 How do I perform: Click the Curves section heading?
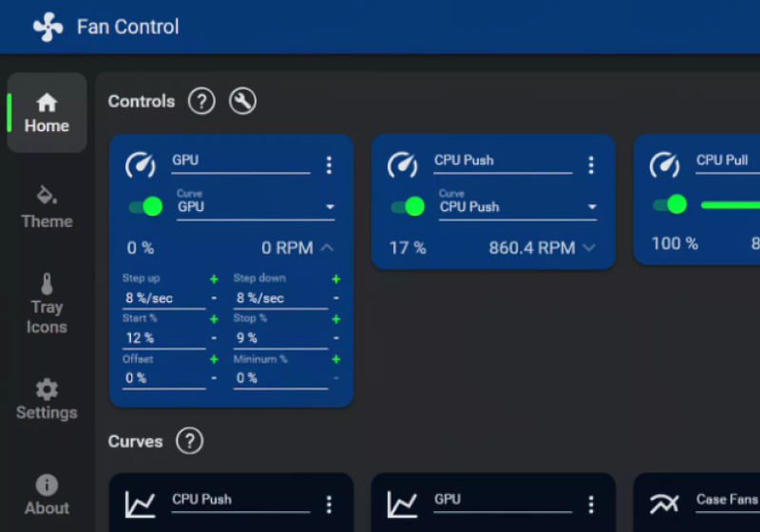pyautogui.click(x=135, y=442)
